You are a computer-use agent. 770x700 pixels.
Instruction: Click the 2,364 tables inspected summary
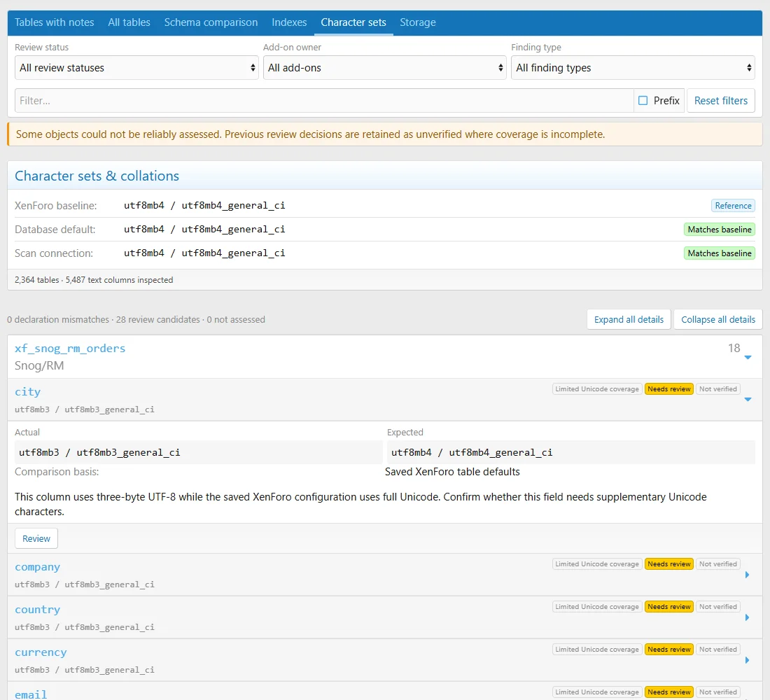[x=94, y=280]
